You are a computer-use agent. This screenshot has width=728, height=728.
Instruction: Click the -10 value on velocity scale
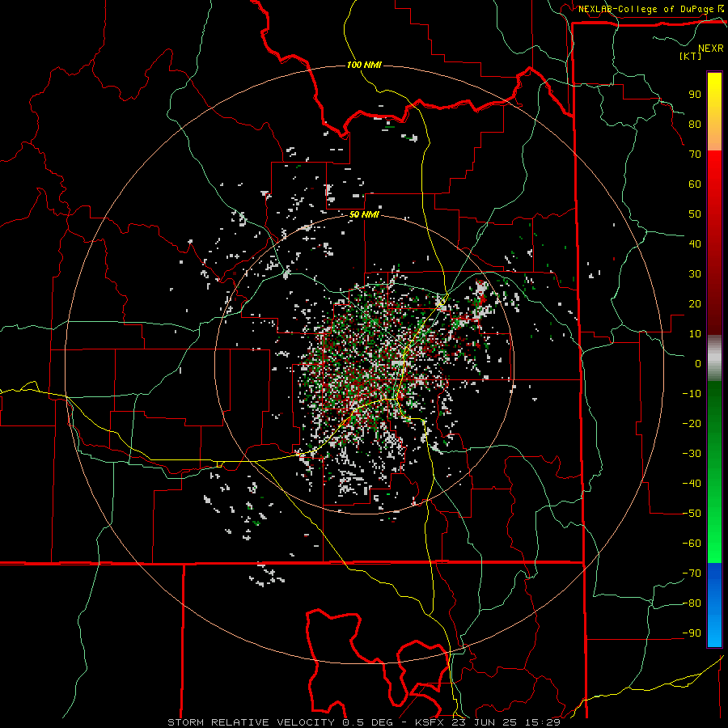point(692,394)
